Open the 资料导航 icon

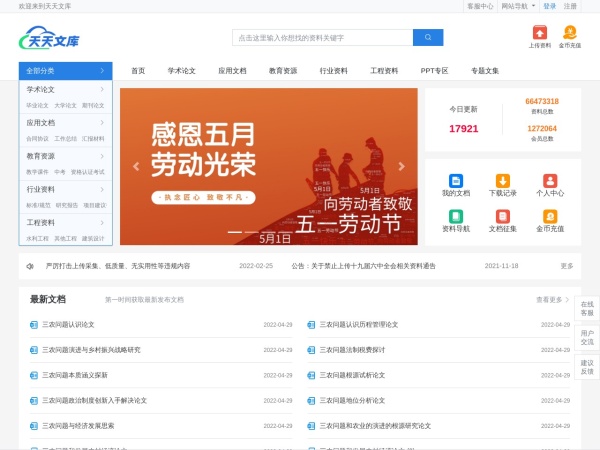(456, 220)
